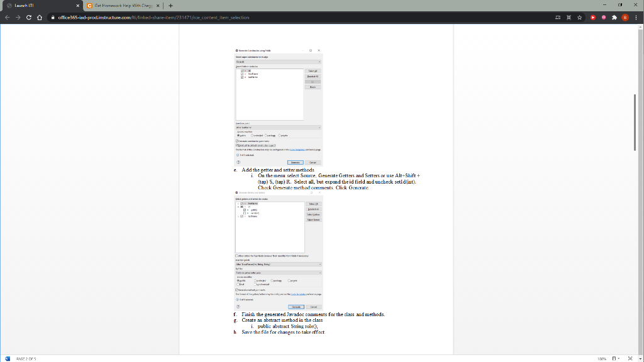Open the insertion point dropdown showing after lastName
The height and width of the screenshot is (362, 644).
tap(279, 129)
